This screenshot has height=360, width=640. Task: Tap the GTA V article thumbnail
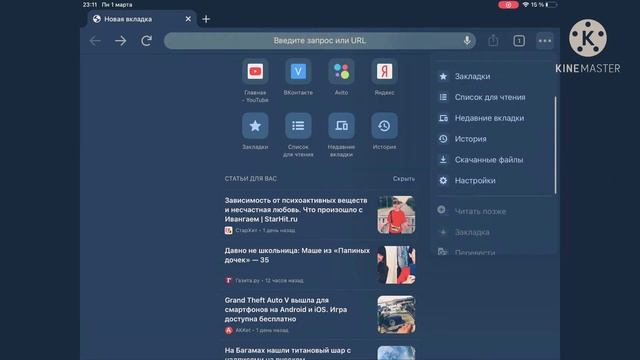tap(396, 315)
